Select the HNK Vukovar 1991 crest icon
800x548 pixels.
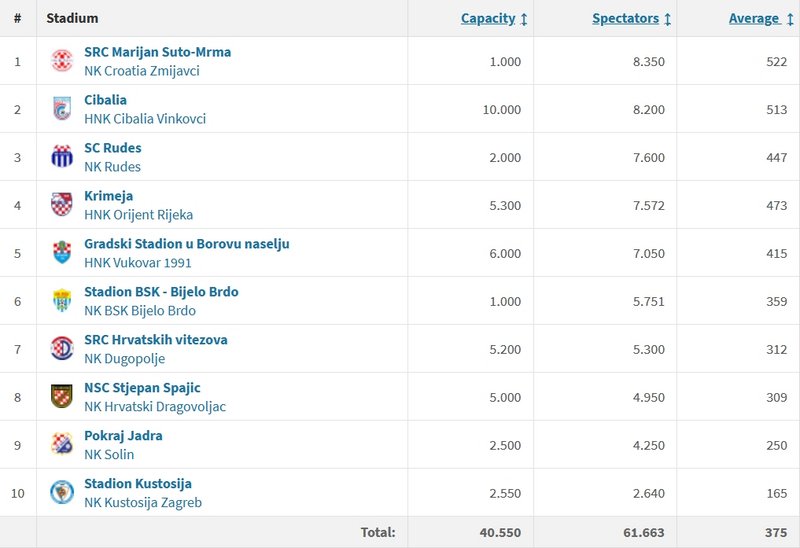click(x=62, y=253)
